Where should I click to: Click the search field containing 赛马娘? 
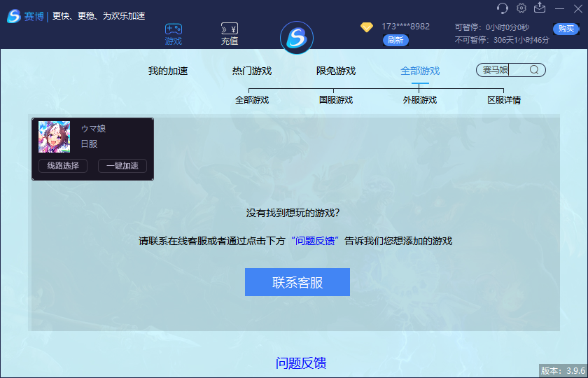[511, 70]
